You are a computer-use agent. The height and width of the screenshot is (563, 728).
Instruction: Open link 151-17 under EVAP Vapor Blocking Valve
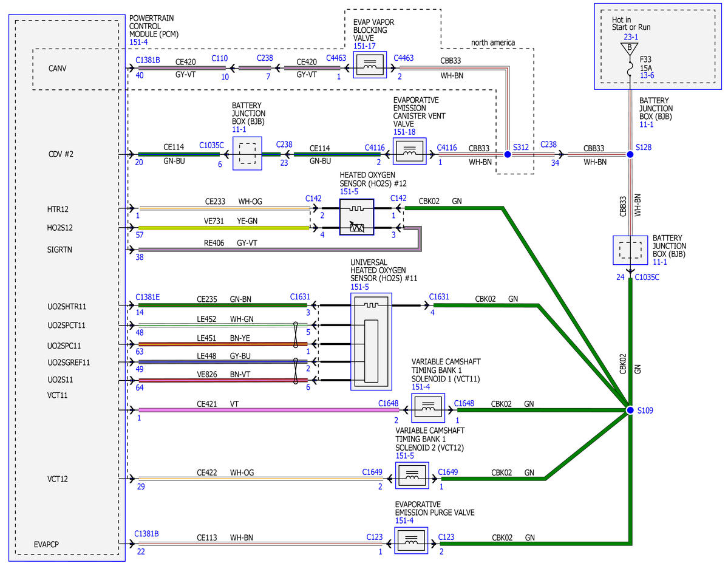coord(364,46)
